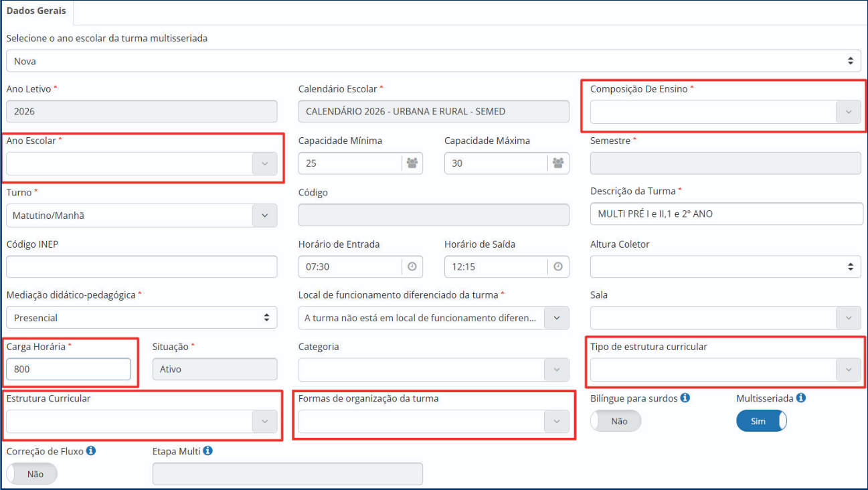Open Tipo de estrutura curricular dropdown
The image size is (868, 490).
coord(848,370)
